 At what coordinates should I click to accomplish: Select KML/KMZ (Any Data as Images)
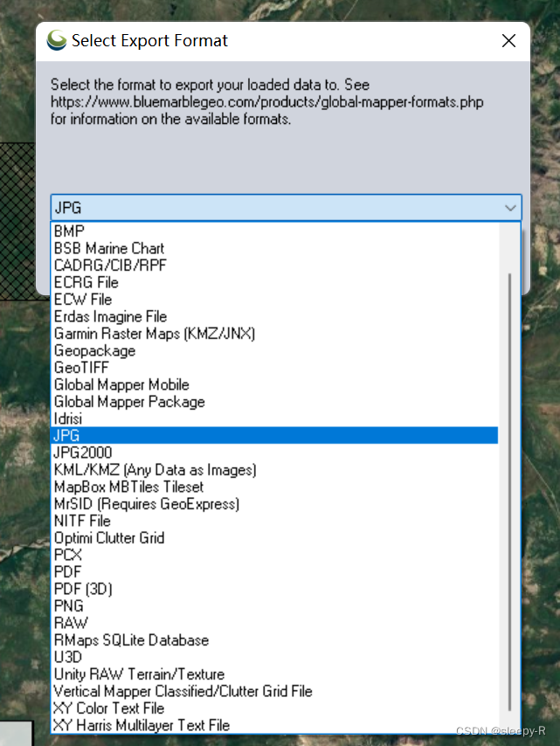(274, 470)
